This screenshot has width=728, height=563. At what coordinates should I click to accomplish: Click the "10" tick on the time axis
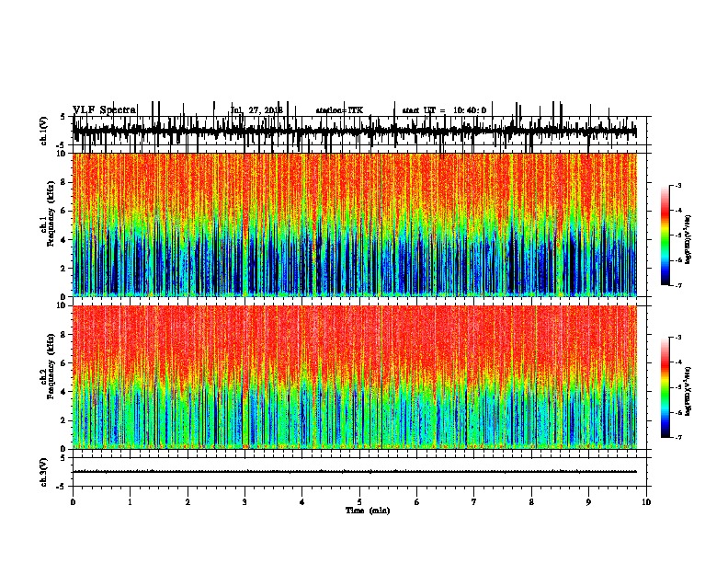[x=646, y=502]
